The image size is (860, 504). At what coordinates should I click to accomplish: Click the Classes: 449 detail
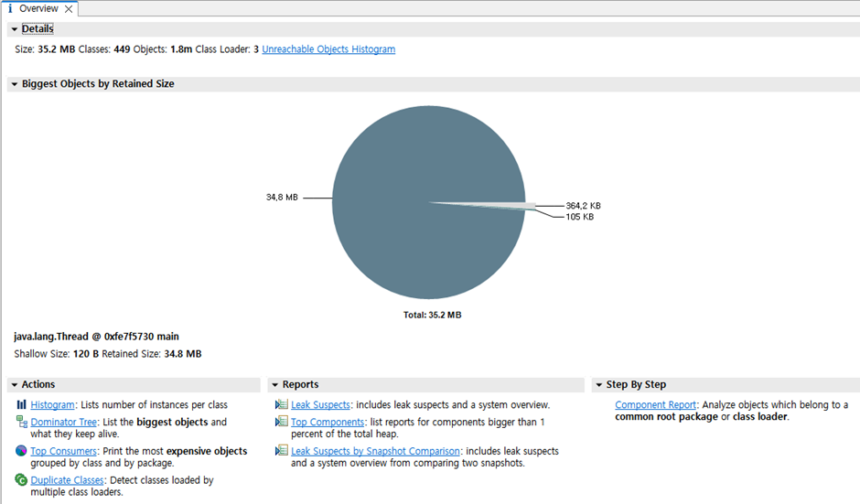(x=104, y=49)
